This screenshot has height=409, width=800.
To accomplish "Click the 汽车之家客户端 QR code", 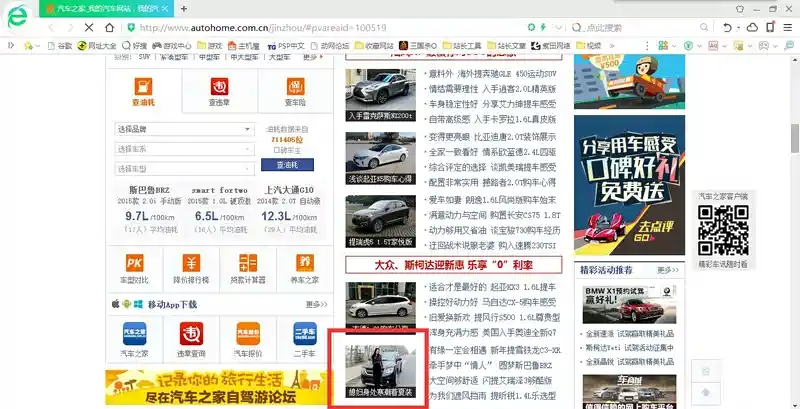I will coord(723,230).
